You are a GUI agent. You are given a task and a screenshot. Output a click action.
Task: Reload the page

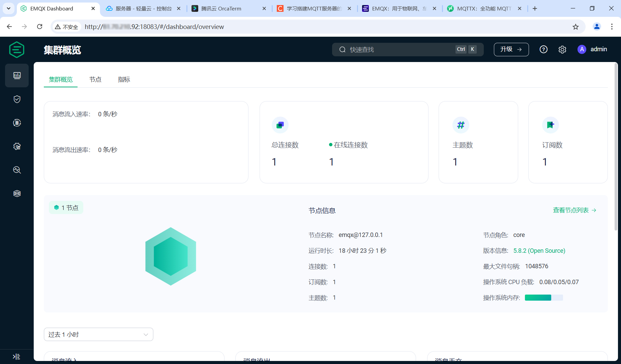[x=39, y=27]
